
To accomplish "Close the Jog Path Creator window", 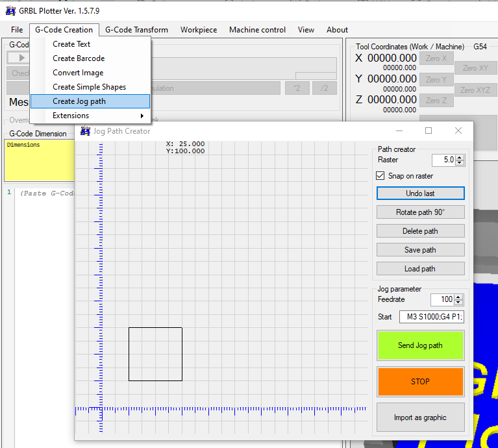I will pyautogui.click(x=458, y=131).
